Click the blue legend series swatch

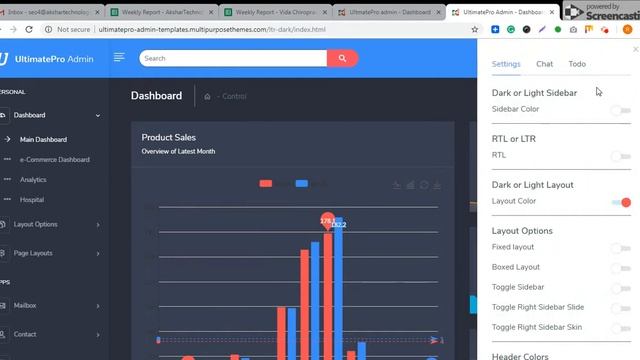(x=302, y=184)
